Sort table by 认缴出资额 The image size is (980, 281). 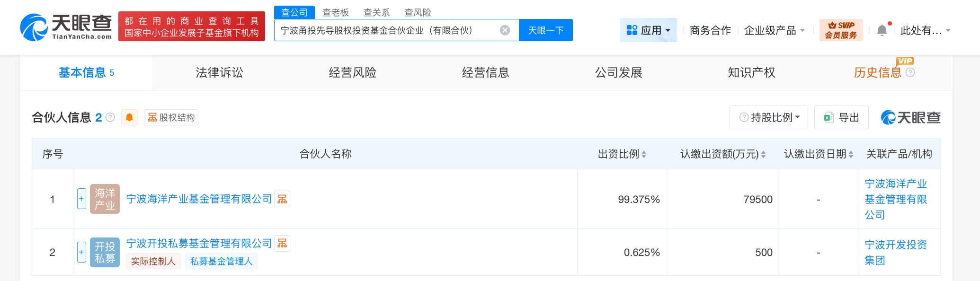tap(763, 154)
